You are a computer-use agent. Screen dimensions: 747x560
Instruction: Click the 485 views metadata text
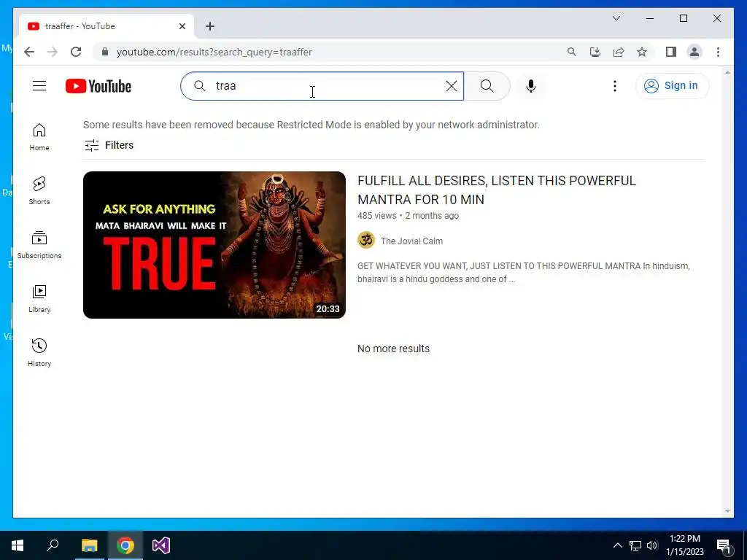(x=377, y=216)
